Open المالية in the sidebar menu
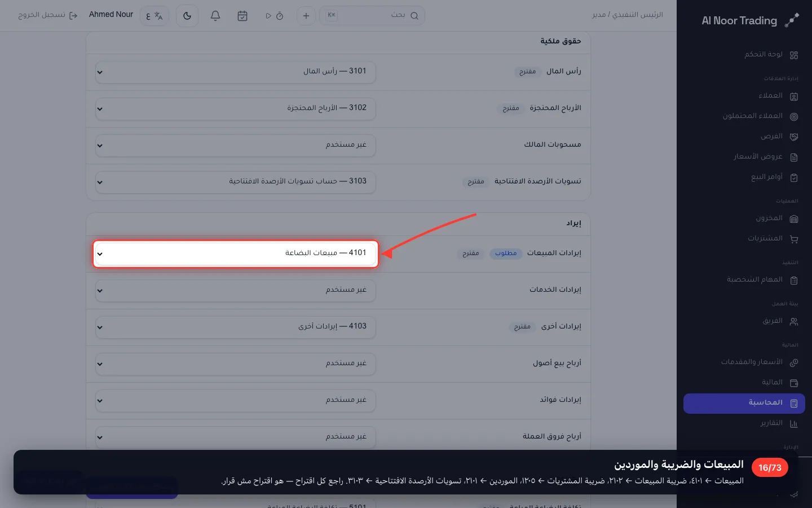812x508 pixels. [x=744, y=383]
